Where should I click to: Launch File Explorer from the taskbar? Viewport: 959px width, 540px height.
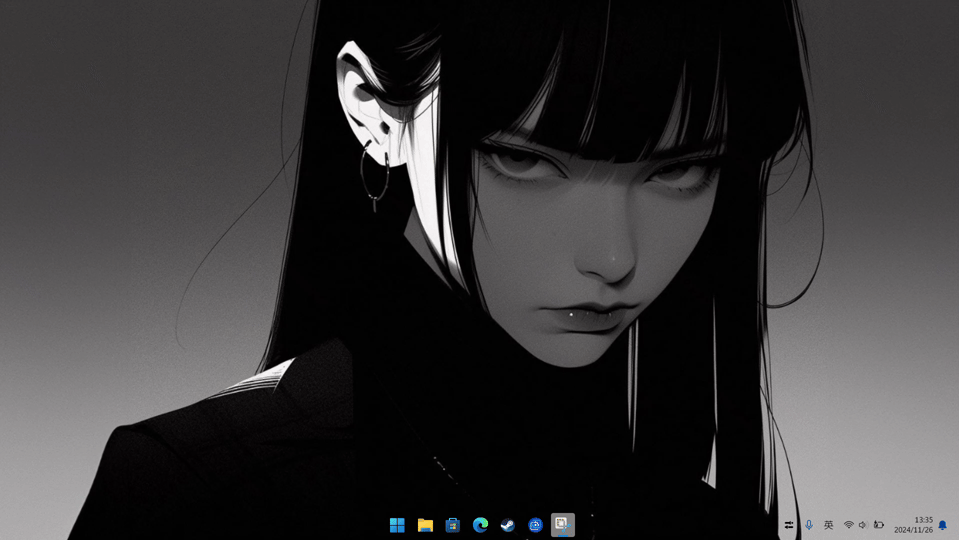(x=425, y=525)
